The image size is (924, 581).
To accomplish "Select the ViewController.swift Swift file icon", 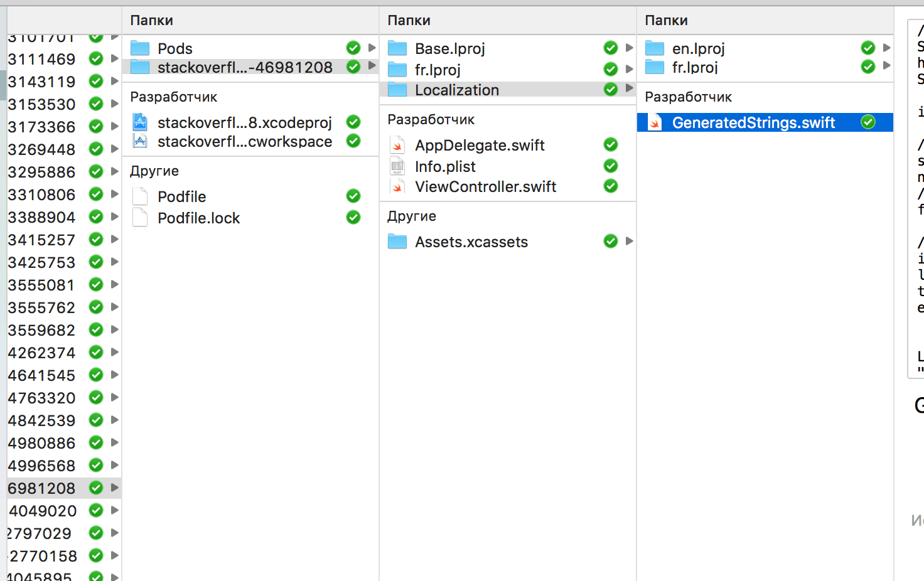I will pyautogui.click(x=397, y=186).
